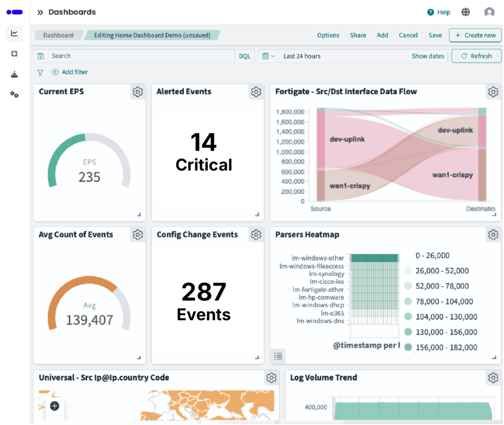504x425 pixels.
Task: Click the app logo at top left
Action: (14, 12)
